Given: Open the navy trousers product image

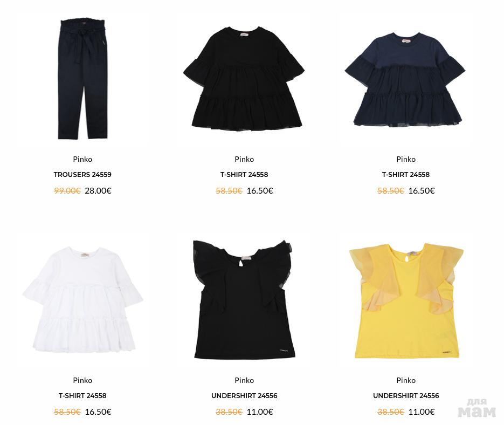Looking at the screenshot, I should point(82,79).
